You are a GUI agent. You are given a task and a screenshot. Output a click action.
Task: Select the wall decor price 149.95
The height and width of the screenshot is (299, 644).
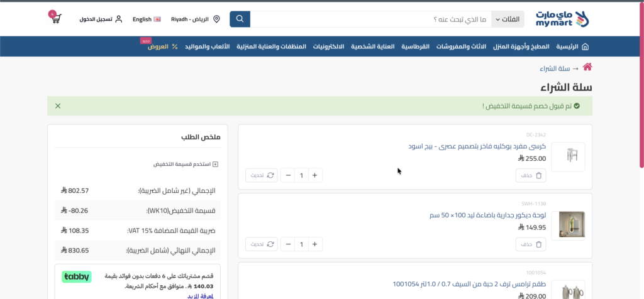(532, 227)
